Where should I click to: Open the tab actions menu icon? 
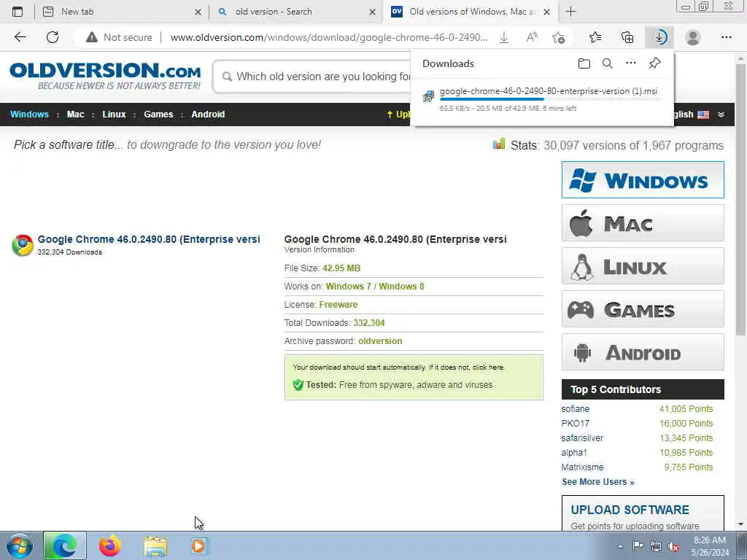pos(18,12)
